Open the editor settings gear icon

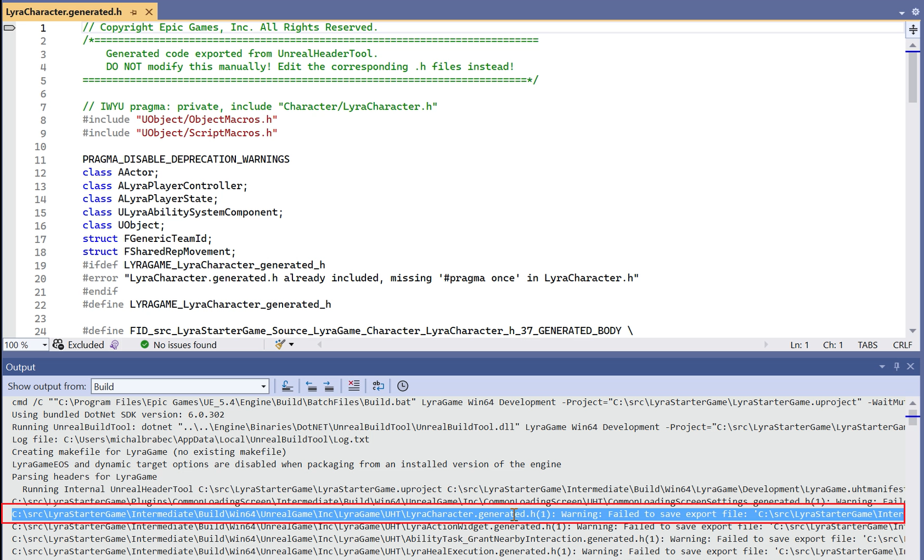(x=915, y=11)
